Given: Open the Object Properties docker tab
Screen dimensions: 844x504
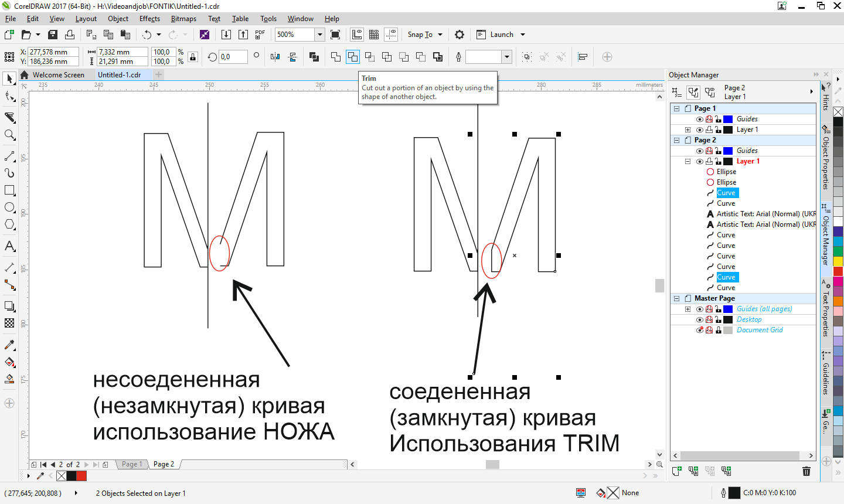Looking at the screenshot, I should point(826,158).
